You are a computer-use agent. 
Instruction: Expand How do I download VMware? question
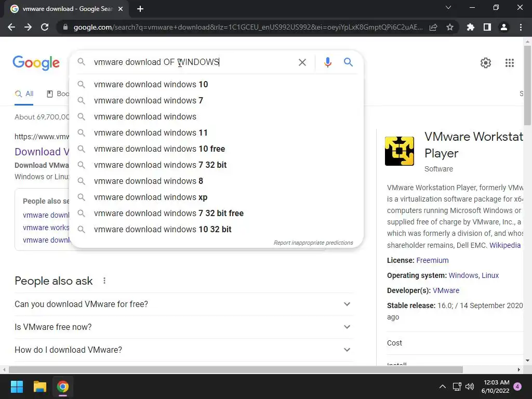(x=183, y=350)
